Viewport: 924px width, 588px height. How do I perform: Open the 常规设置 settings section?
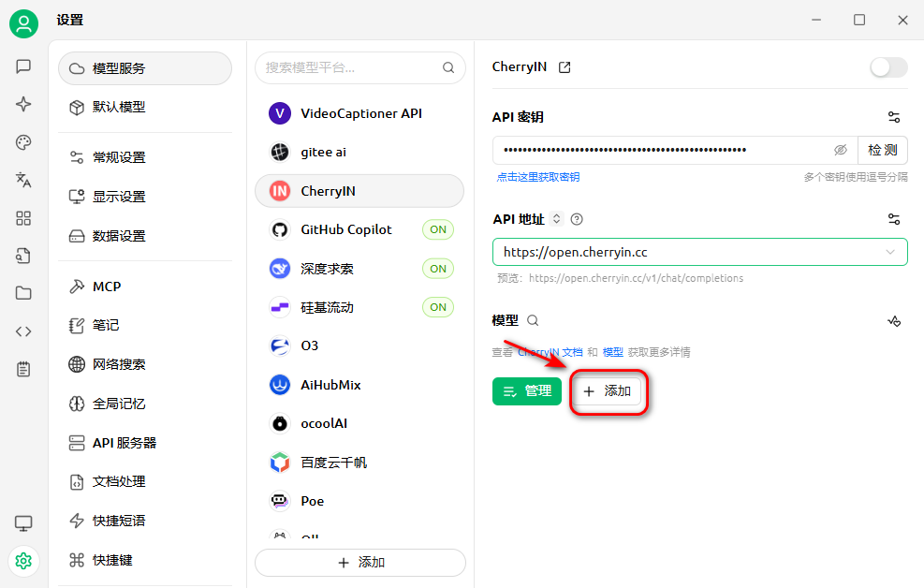point(145,157)
